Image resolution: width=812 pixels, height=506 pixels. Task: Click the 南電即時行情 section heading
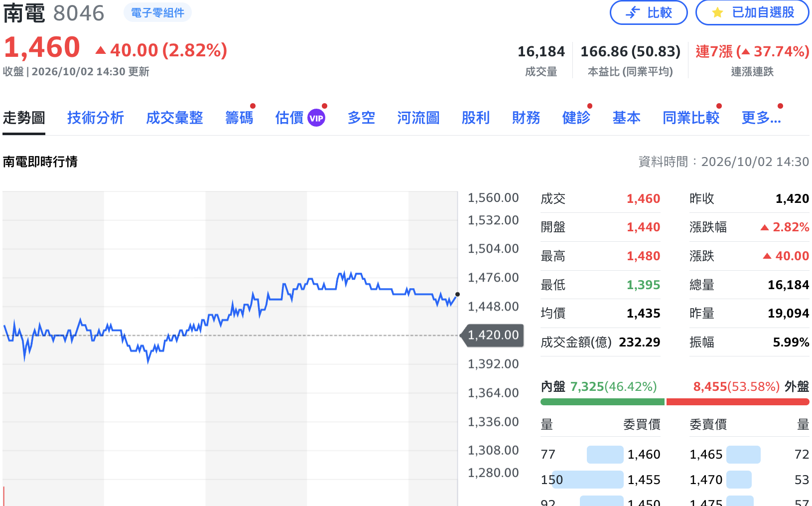pyautogui.click(x=40, y=162)
